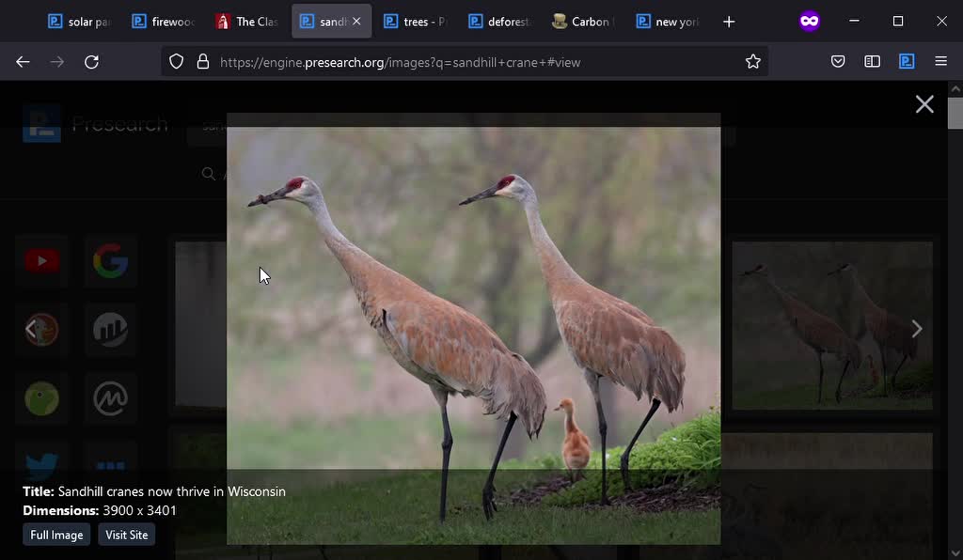Open tracking protection shield info
The width and height of the screenshot is (963, 560).
point(176,62)
